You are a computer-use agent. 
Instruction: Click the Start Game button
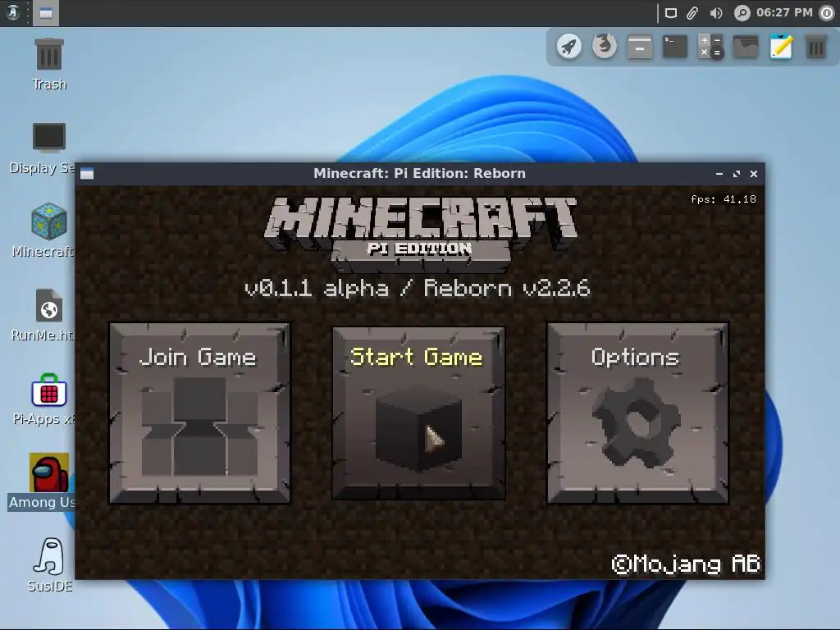pyautogui.click(x=418, y=413)
